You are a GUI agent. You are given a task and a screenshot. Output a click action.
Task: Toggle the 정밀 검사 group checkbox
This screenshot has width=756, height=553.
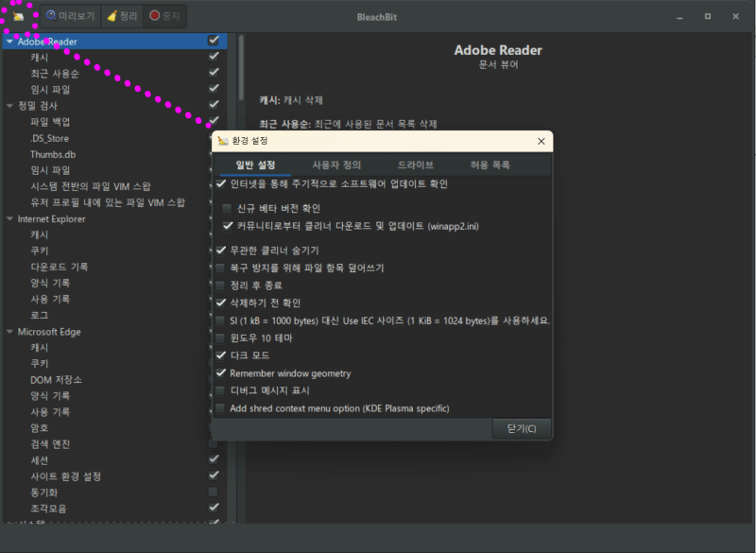(x=214, y=105)
